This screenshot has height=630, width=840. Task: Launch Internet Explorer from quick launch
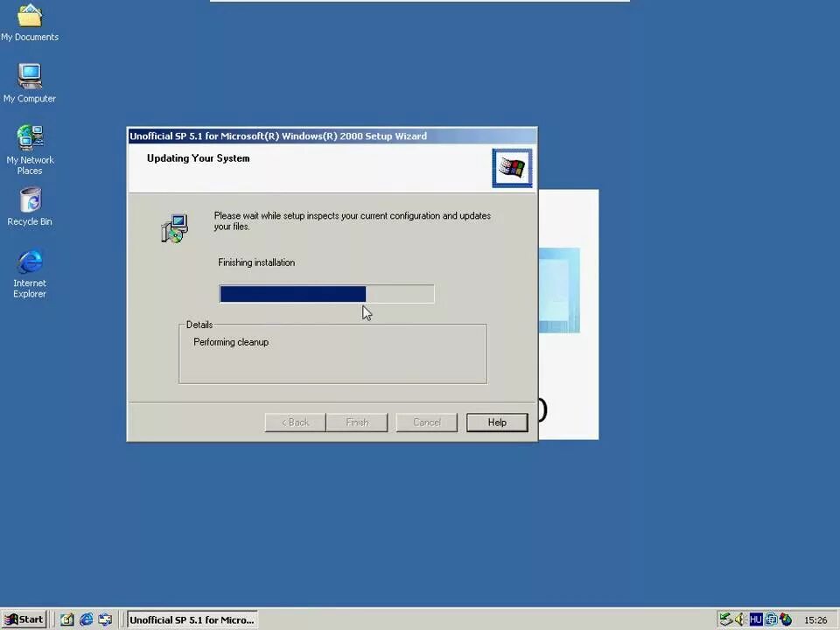87,619
